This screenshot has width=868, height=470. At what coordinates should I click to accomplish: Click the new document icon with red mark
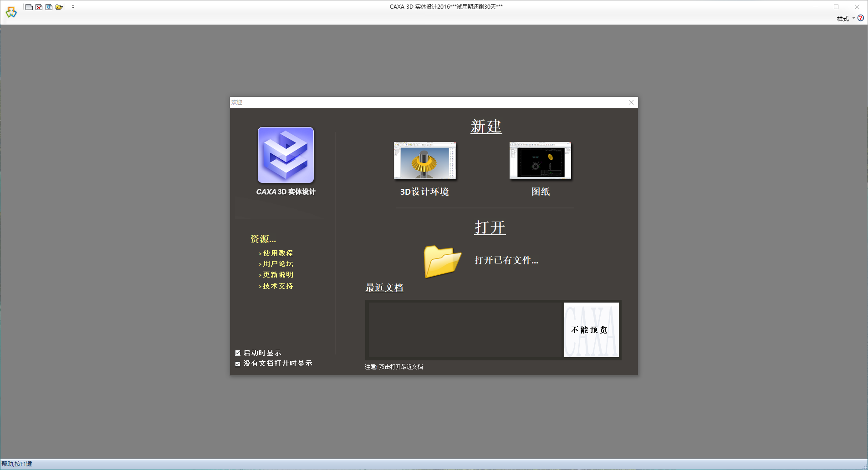click(x=39, y=7)
